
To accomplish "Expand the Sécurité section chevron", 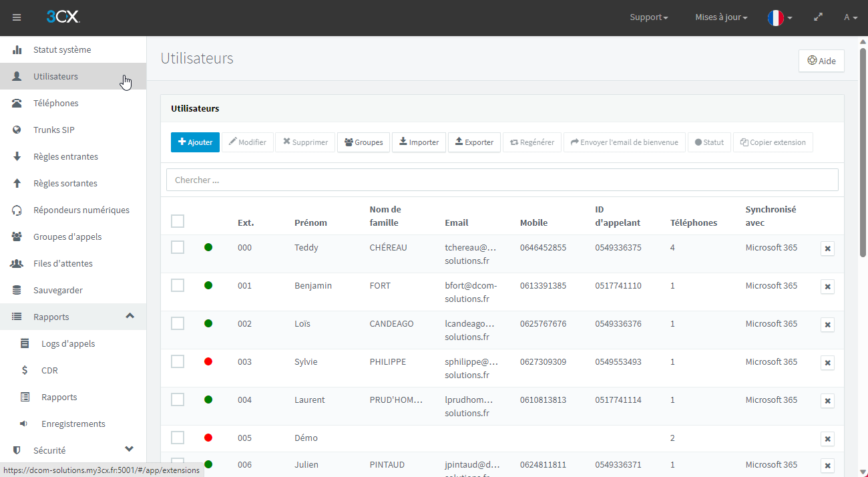I will (130, 450).
